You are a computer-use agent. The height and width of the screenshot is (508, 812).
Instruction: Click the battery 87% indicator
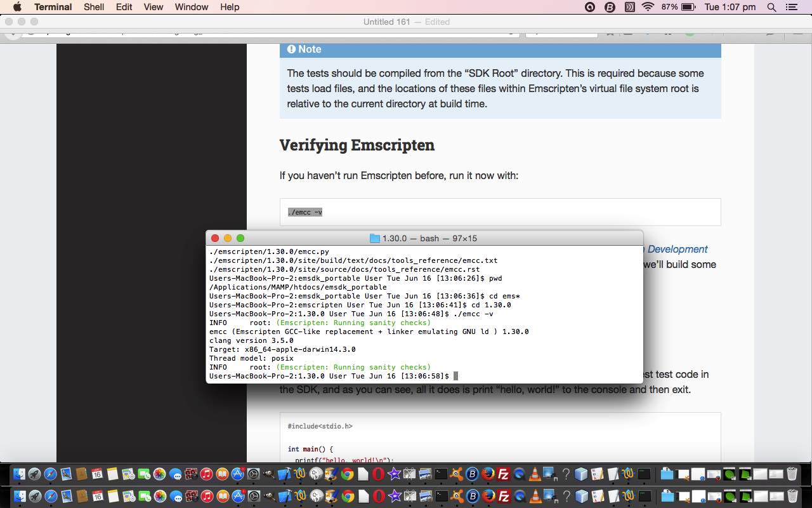click(679, 7)
